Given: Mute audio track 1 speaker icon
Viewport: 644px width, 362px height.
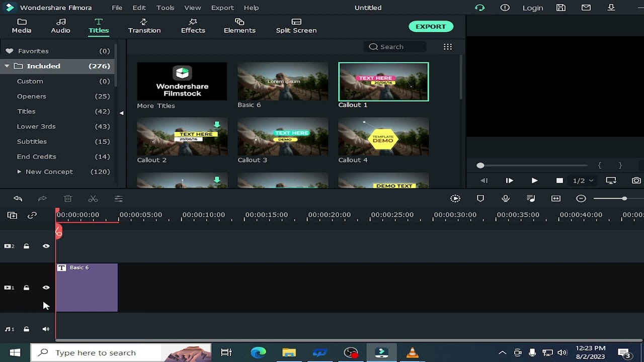Looking at the screenshot, I should click(x=46, y=329).
